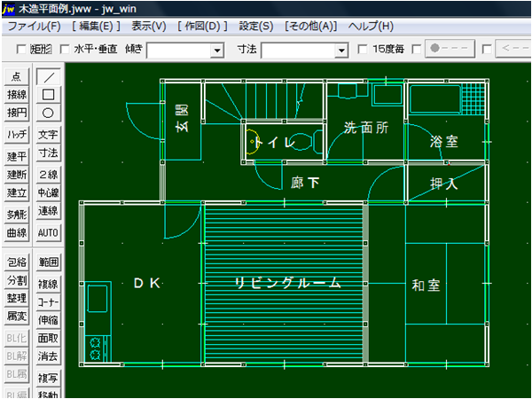532x399 pixels.
Task: Select the ハッチ hatch tool
Action: pyautogui.click(x=16, y=135)
